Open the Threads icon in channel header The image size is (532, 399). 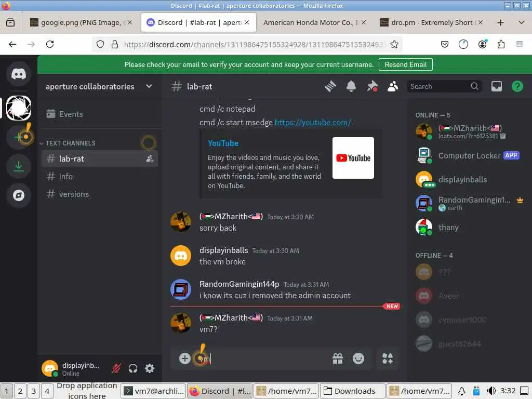(330, 87)
